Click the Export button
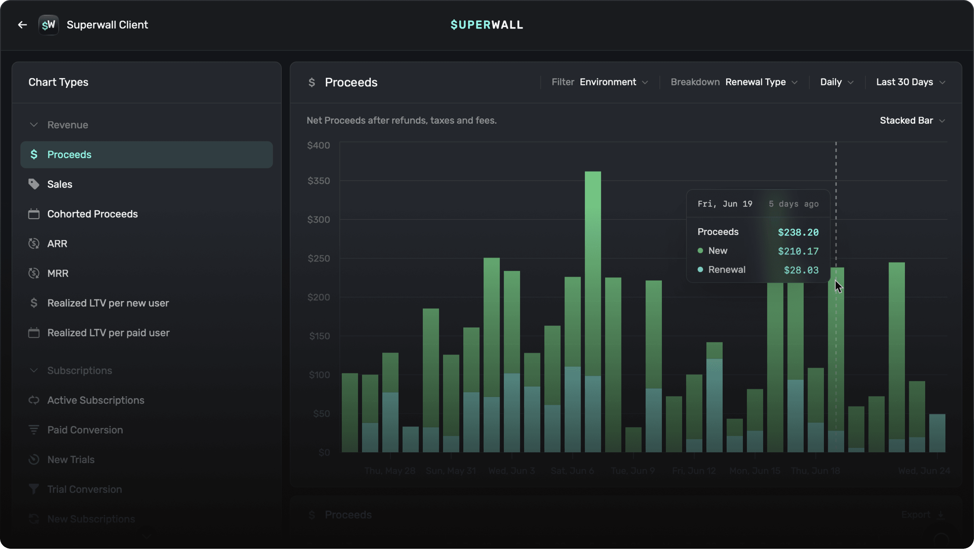Image resolution: width=974 pixels, height=560 pixels. click(923, 515)
